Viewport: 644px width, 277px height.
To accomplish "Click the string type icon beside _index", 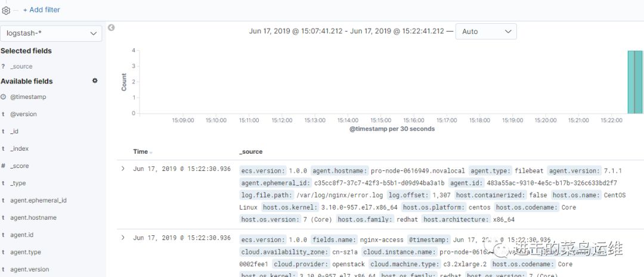I will pyautogui.click(x=4, y=148).
